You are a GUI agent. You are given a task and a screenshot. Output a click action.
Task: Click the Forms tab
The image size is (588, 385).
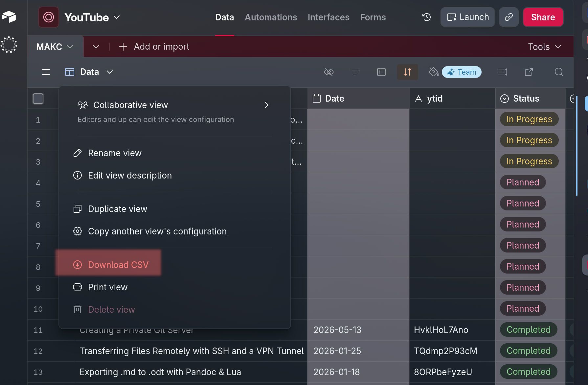pyautogui.click(x=373, y=17)
